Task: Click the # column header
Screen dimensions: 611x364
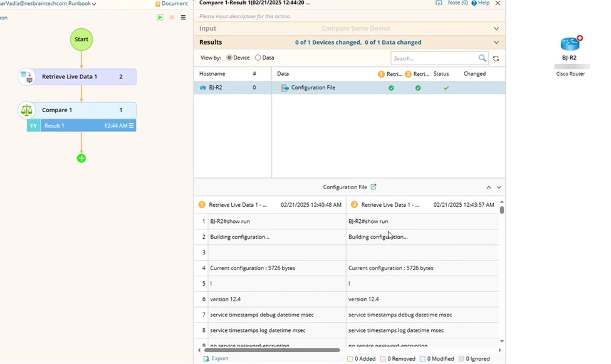Action: click(x=254, y=74)
